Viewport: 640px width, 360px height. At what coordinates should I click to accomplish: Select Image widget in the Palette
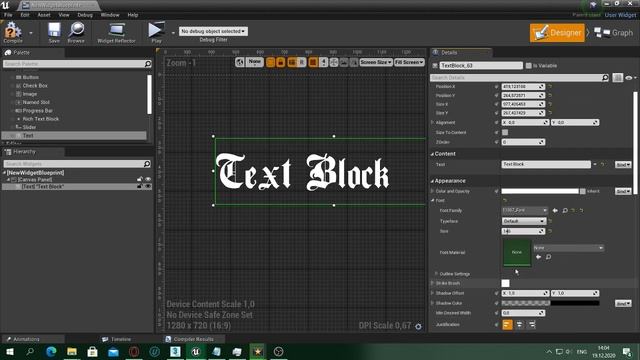click(30, 94)
